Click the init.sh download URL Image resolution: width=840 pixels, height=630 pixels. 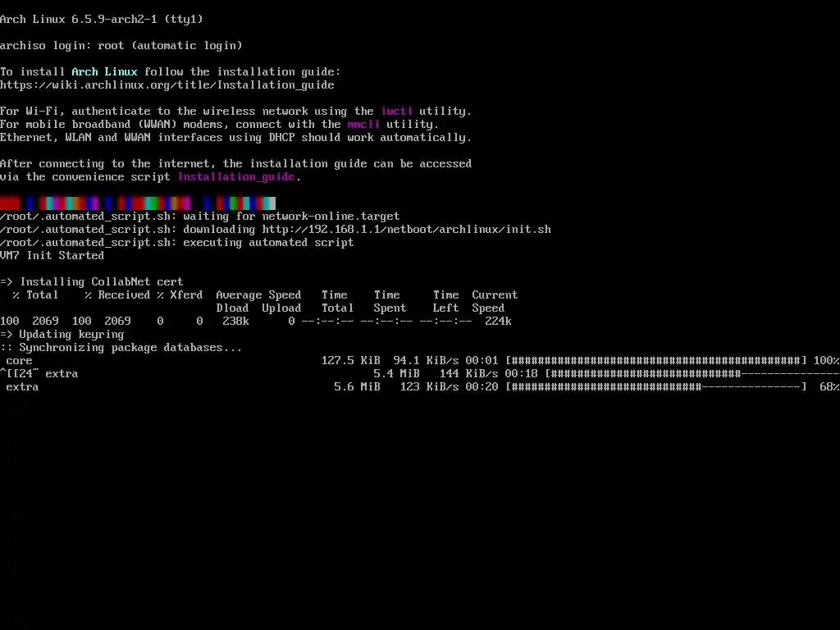407,230
